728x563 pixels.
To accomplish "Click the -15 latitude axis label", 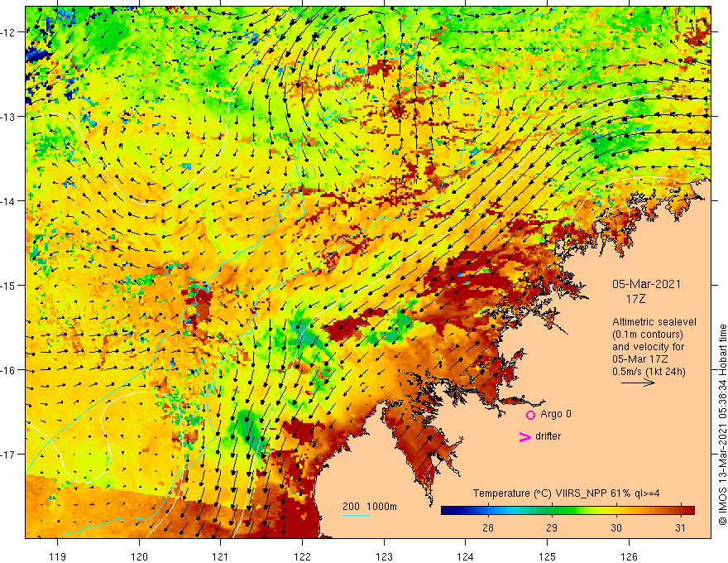I will point(8,285).
